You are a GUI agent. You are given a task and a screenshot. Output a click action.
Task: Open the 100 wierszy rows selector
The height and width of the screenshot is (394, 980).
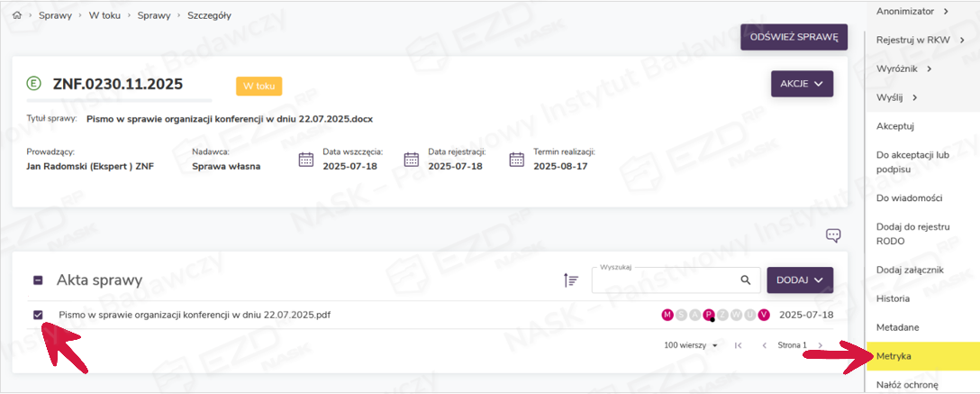691,345
